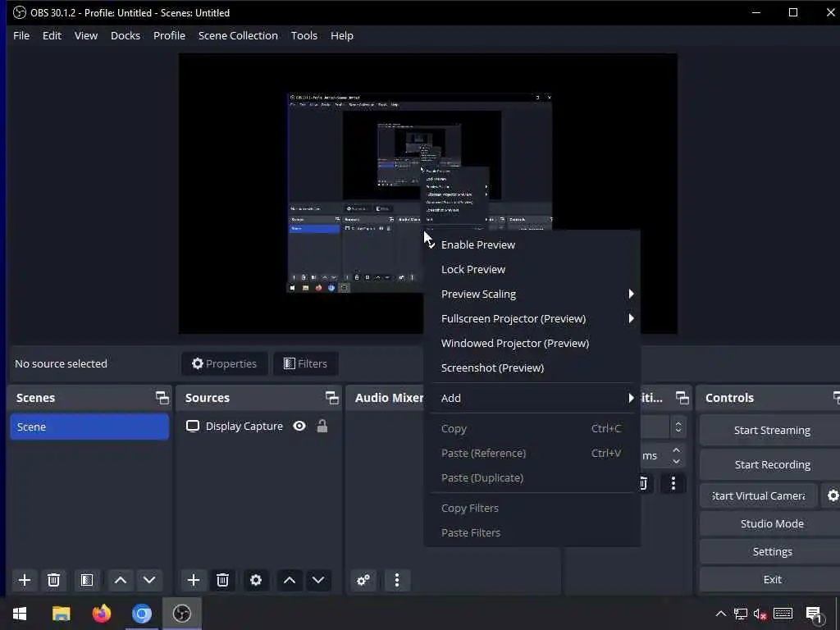The image size is (840, 630).
Task: Show hidden system tray icons chevron
Action: (x=721, y=614)
